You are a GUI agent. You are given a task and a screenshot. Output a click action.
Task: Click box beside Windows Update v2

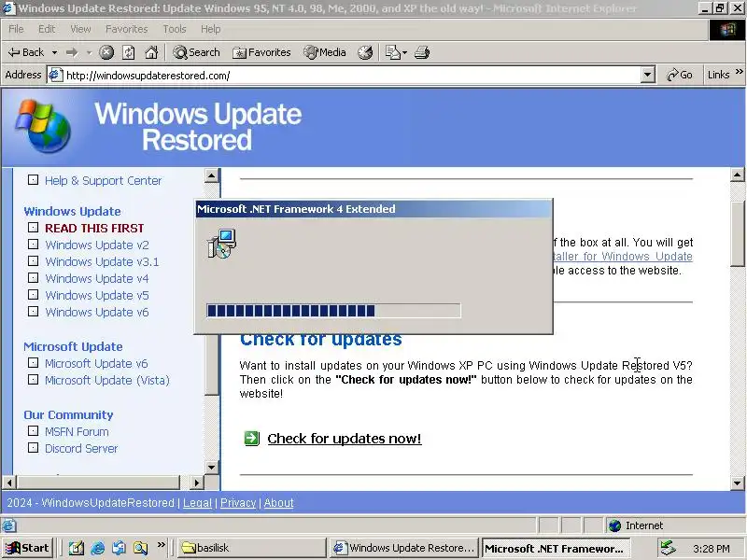pos(33,245)
